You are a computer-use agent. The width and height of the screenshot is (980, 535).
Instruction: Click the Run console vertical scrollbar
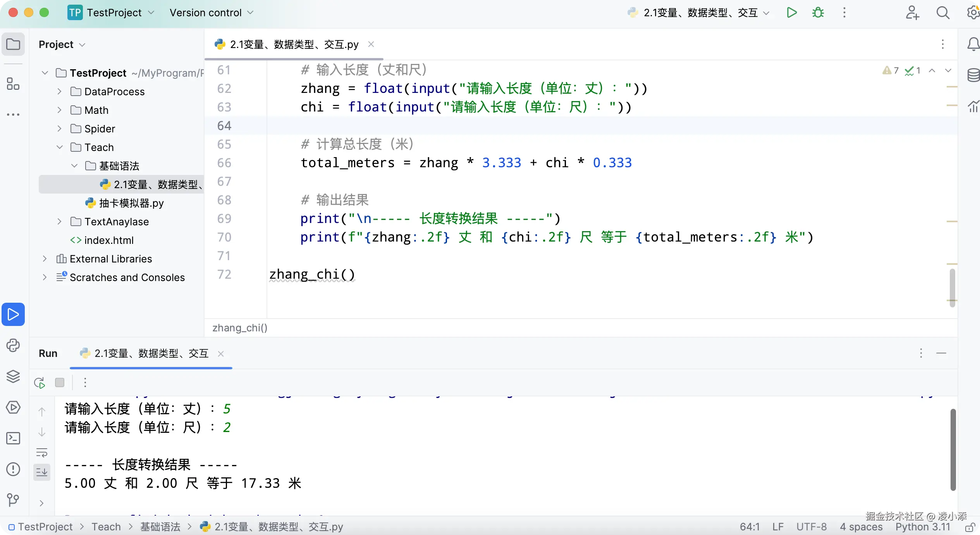pyautogui.click(x=953, y=449)
